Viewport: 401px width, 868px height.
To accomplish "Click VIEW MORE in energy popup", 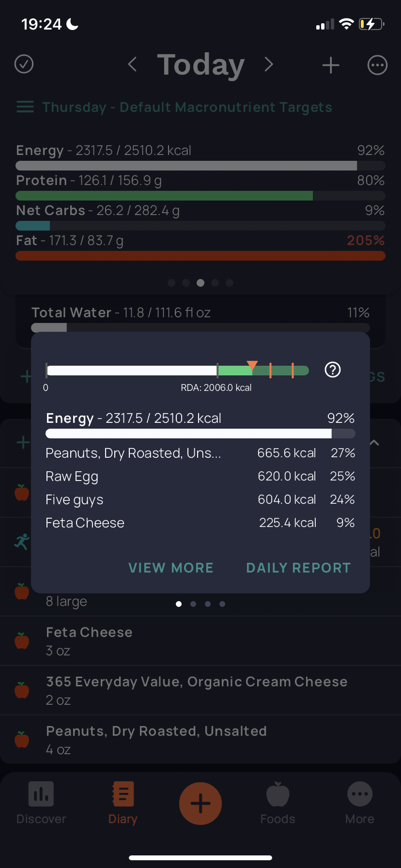I will click(x=171, y=568).
